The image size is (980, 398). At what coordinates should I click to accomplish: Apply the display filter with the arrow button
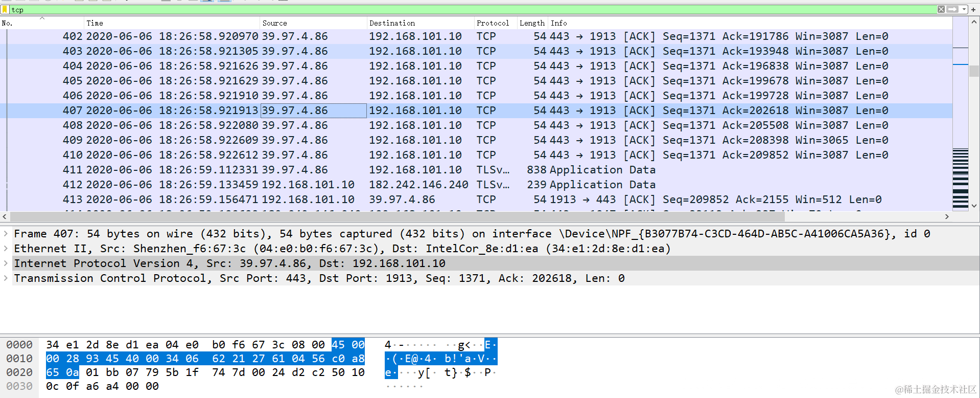[952, 9]
